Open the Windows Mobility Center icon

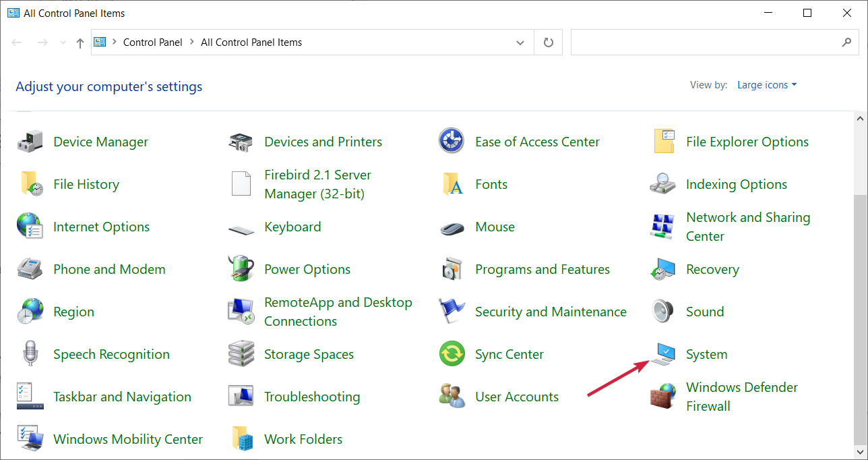[30, 439]
